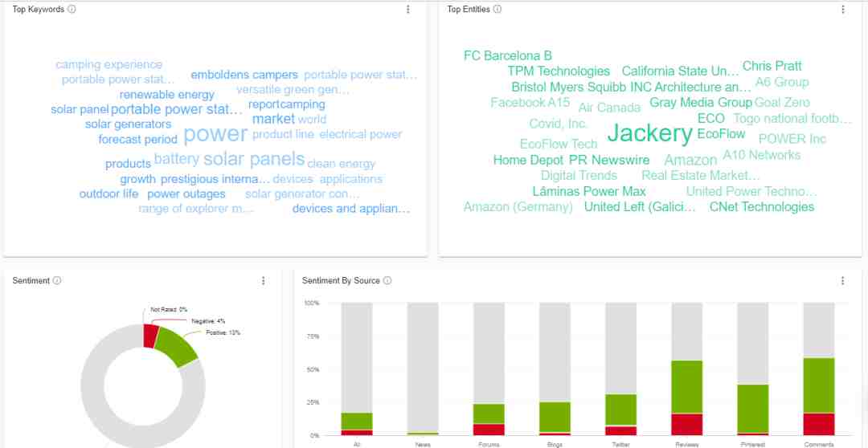
Task: Click grey portion of News bar
Action: pos(423,368)
